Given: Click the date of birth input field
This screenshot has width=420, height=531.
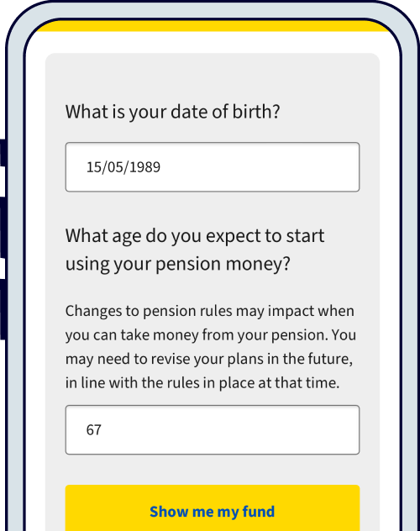Looking at the screenshot, I should pyautogui.click(x=213, y=167).
